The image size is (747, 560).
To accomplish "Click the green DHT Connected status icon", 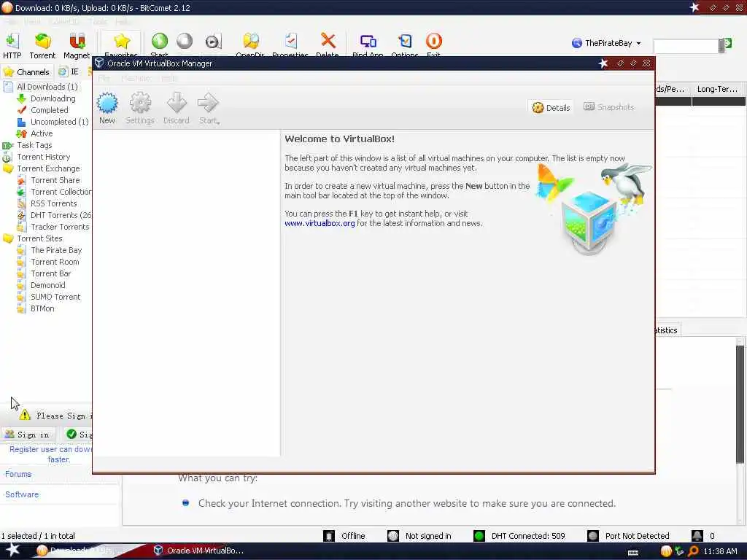I will (479, 536).
